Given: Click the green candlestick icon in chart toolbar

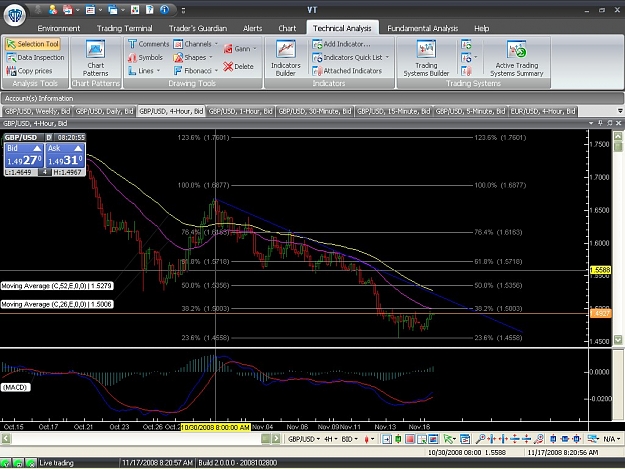Looking at the screenshot, I should tap(398, 439).
